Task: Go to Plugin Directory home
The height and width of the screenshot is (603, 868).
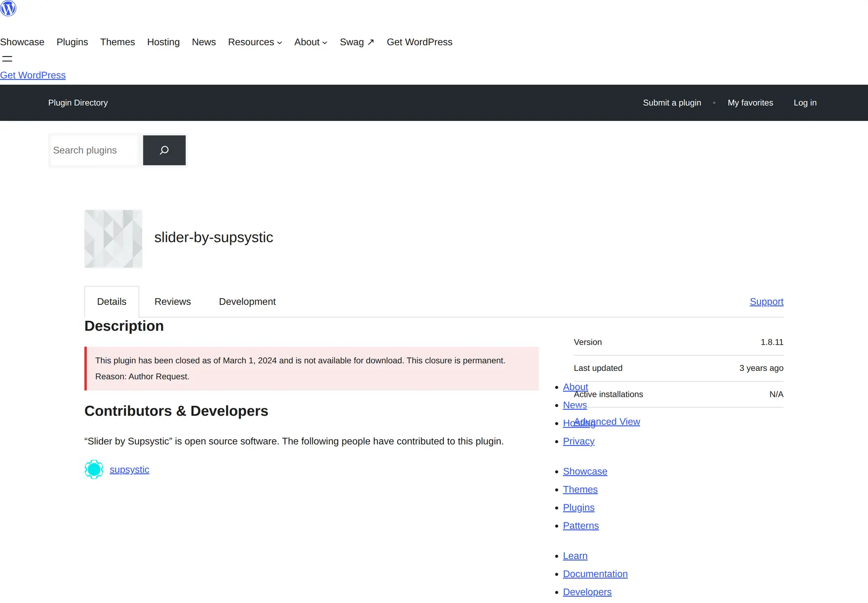Action: [78, 103]
